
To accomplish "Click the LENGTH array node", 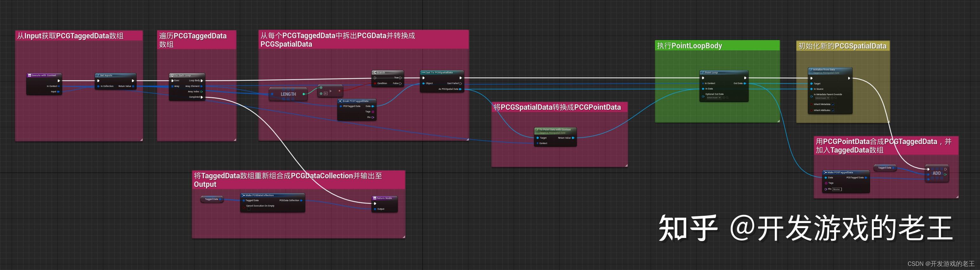I will coord(288,94).
